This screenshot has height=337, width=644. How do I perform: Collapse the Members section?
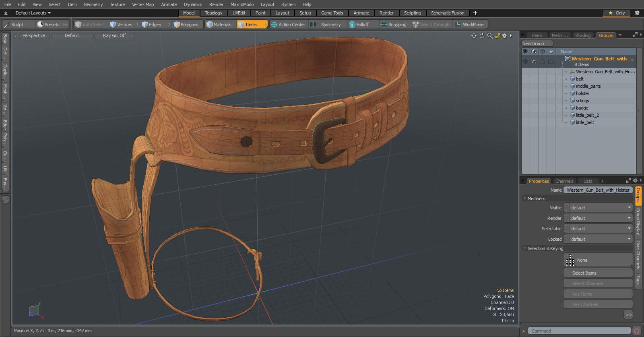tap(524, 198)
